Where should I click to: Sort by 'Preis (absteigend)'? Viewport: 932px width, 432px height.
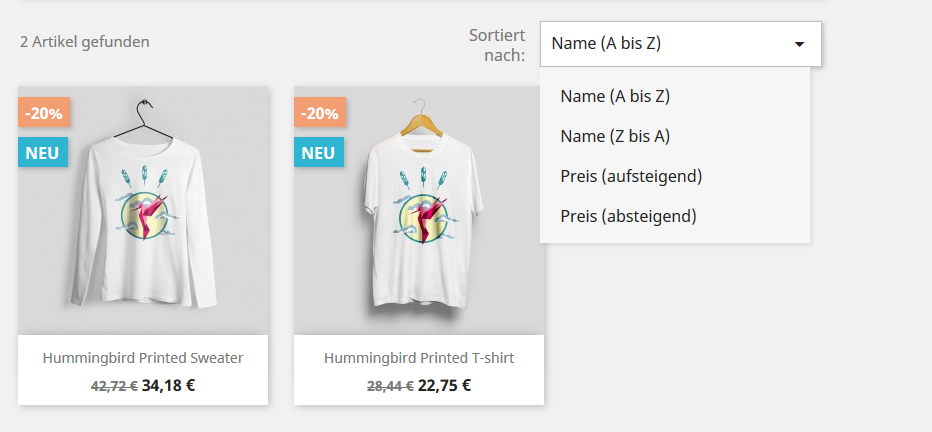click(628, 216)
